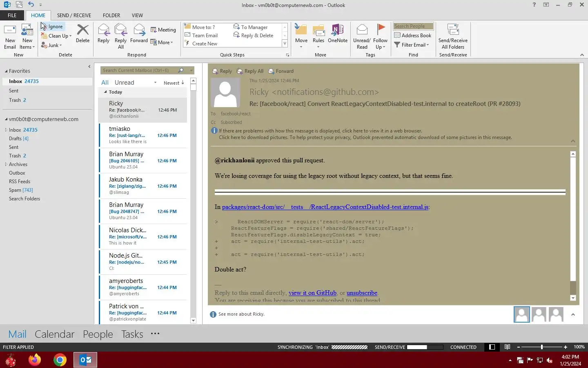Toggle the Unread/Read icon
The height and width of the screenshot is (368, 588).
362,36
